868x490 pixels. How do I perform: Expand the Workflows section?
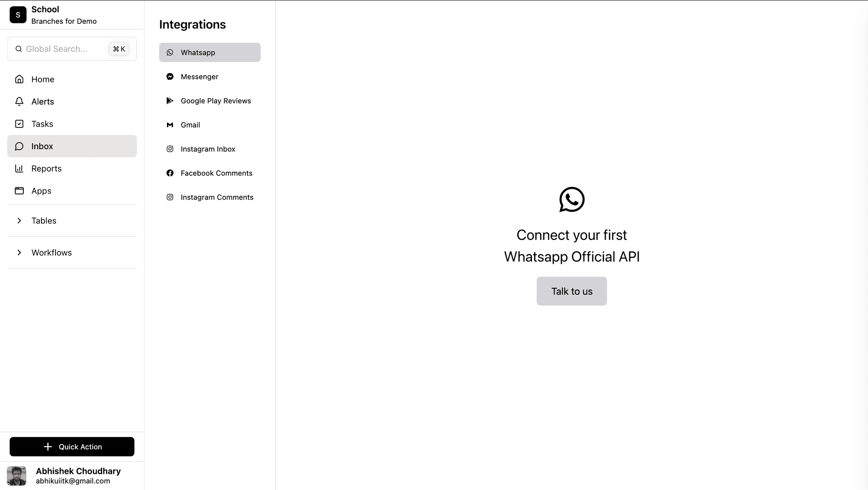click(19, 252)
